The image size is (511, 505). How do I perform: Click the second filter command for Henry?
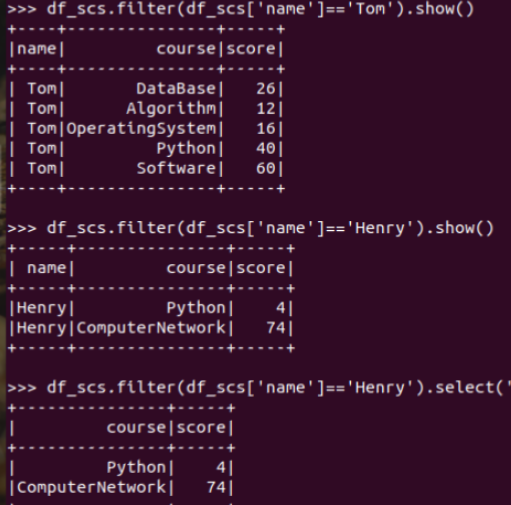click(250, 228)
